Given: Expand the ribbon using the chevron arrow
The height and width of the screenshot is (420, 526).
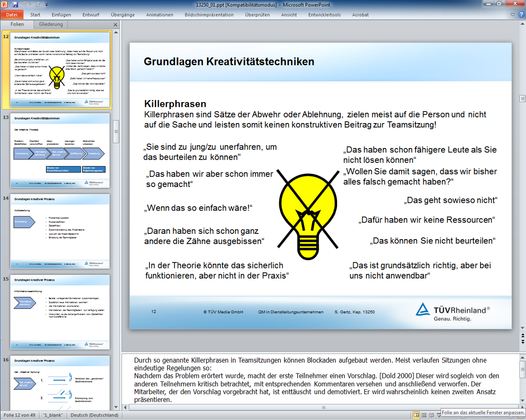Looking at the screenshot, I should click(513, 14).
